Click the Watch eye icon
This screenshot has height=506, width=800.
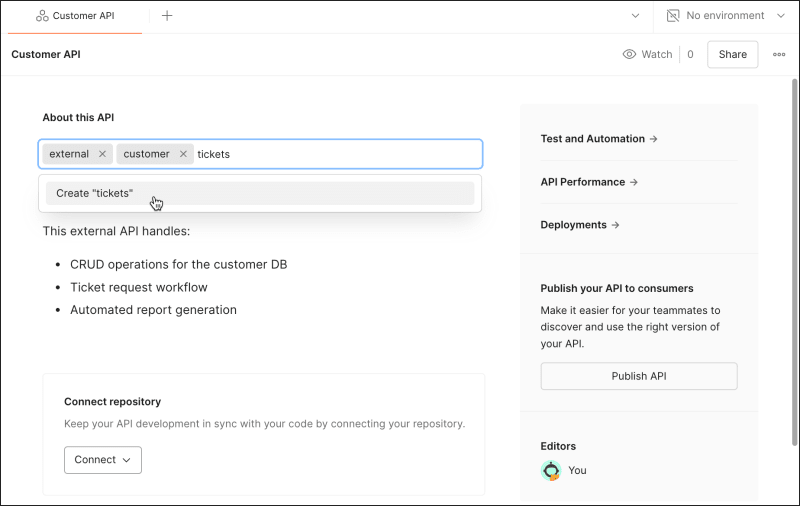[629, 54]
